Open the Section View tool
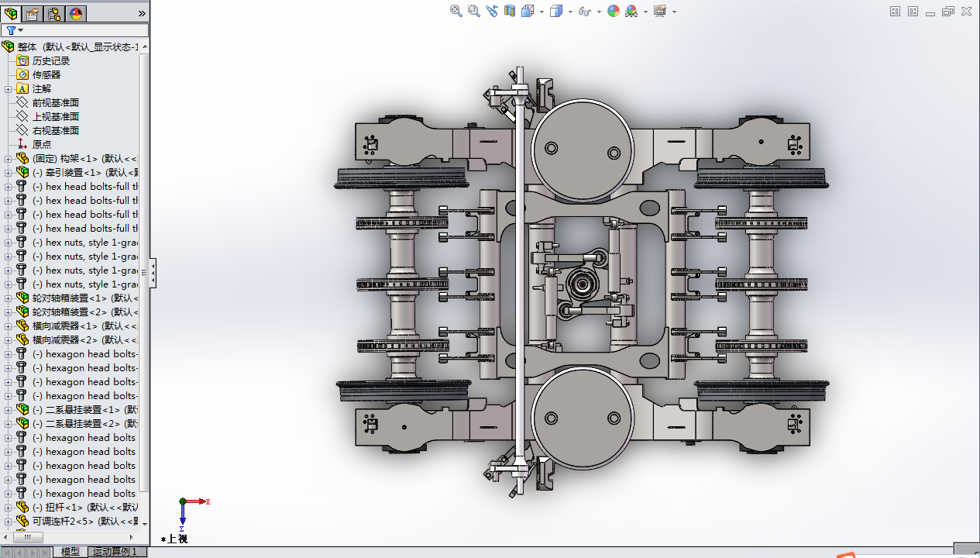This screenshot has width=980, height=558. pyautogui.click(x=510, y=11)
